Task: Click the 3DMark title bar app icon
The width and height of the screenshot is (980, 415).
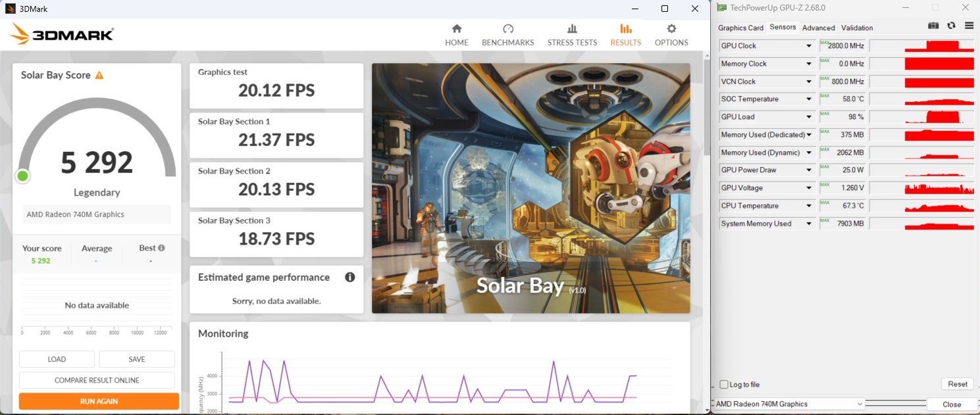Action: click(10, 9)
